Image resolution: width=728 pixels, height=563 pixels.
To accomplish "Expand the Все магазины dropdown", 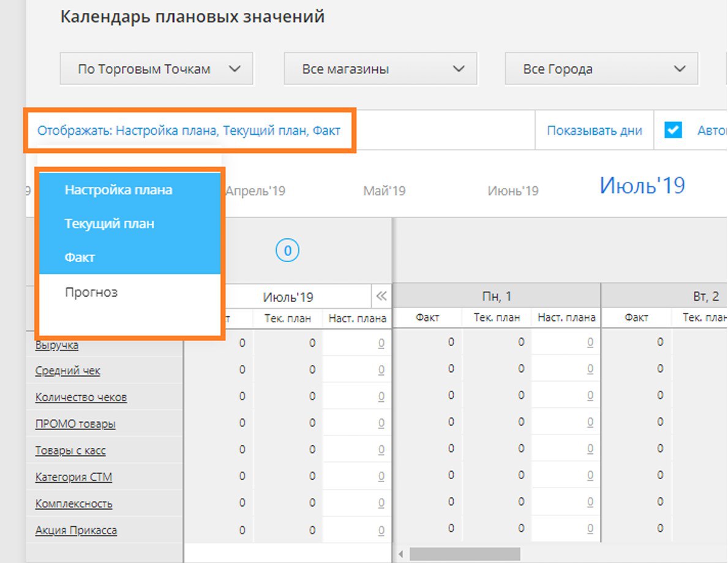I will pyautogui.click(x=380, y=69).
